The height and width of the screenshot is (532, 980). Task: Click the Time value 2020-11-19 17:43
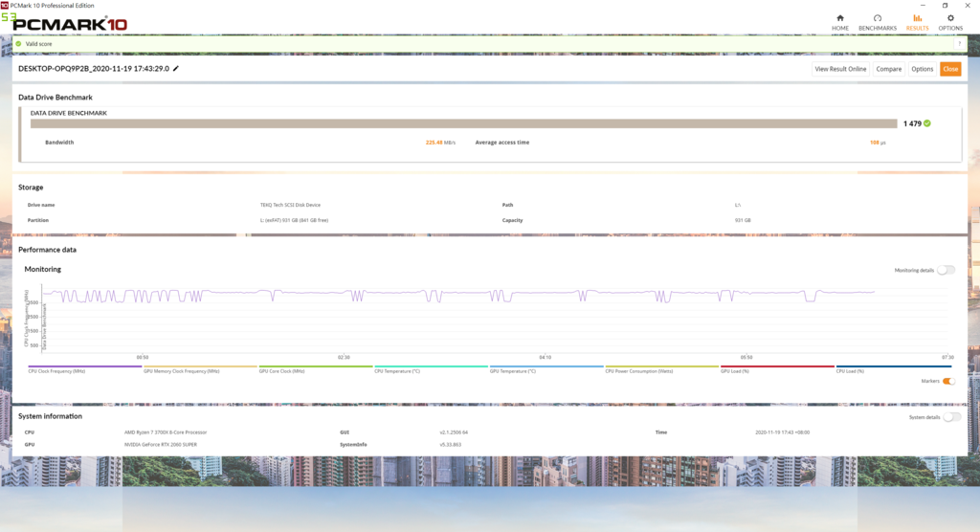pyautogui.click(x=782, y=432)
